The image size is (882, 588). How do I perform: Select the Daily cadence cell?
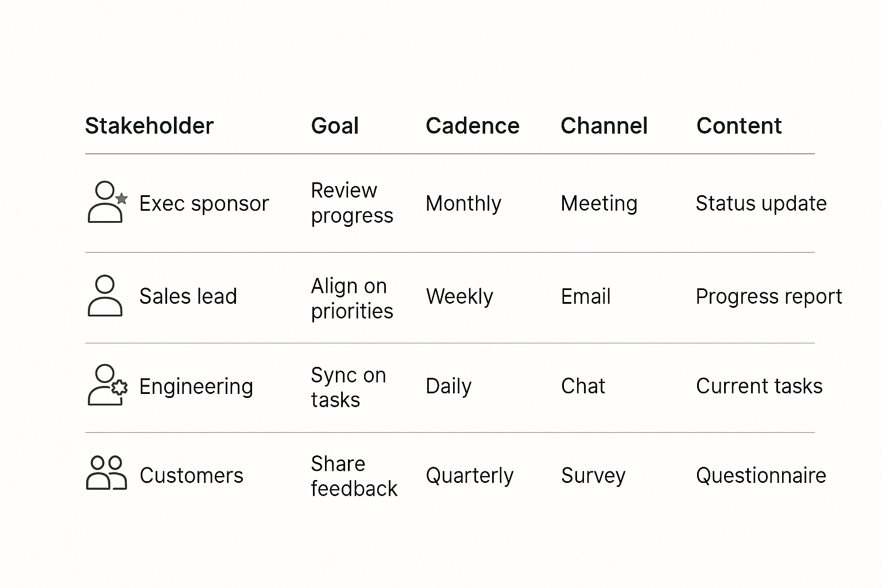(448, 386)
